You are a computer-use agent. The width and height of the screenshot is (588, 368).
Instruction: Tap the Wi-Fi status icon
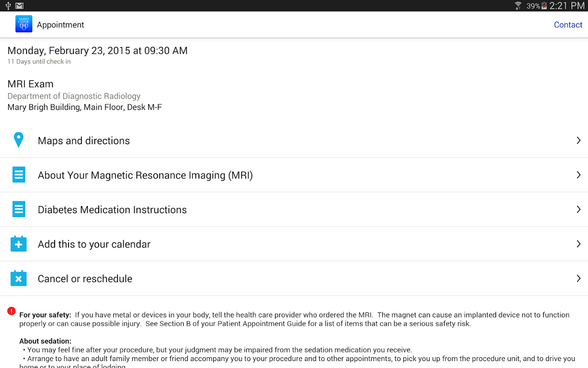point(518,6)
